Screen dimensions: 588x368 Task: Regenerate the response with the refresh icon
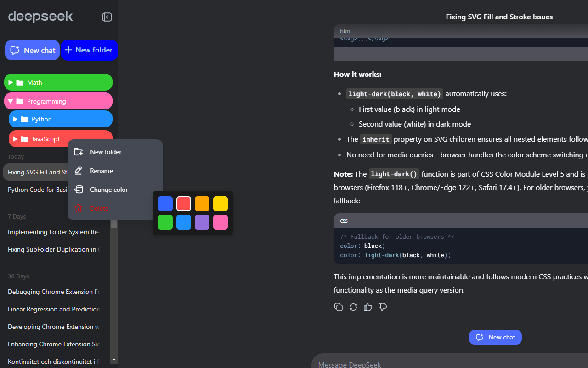tap(353, 307)
